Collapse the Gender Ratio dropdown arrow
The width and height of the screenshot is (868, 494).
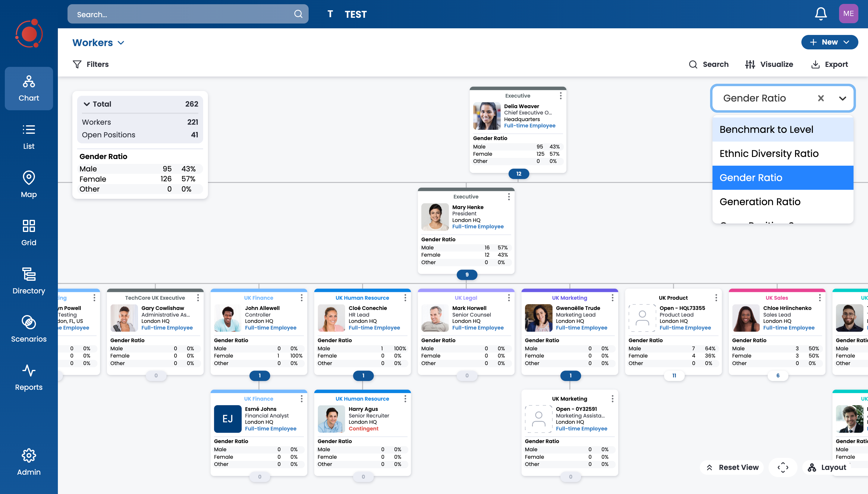(842, 98)
